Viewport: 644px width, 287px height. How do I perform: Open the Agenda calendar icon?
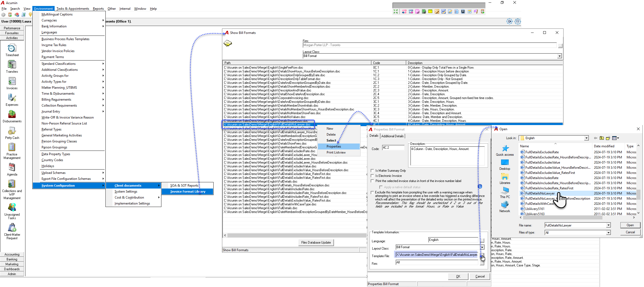[x=12, y=167]
